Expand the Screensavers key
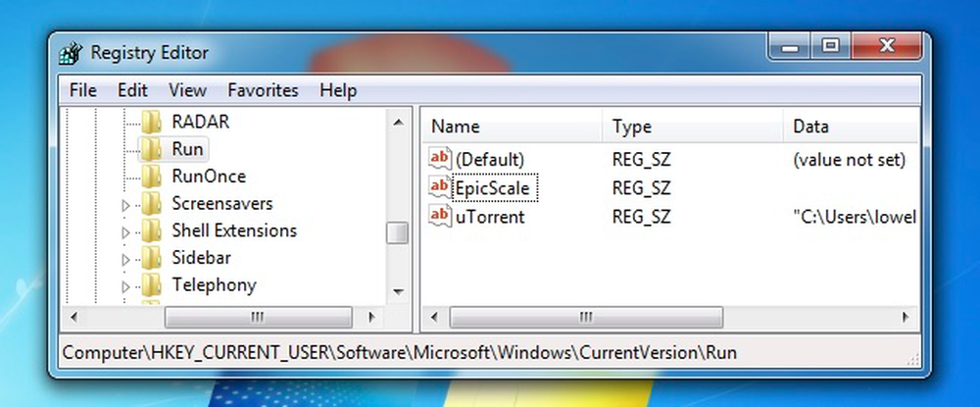 [x=125, y=205]
